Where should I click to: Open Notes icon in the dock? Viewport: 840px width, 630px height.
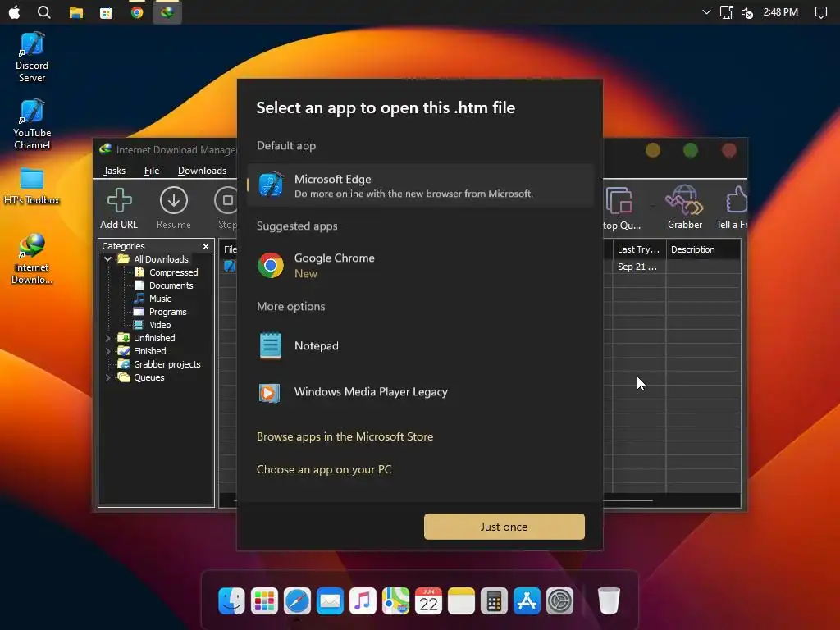pos(461,600)
